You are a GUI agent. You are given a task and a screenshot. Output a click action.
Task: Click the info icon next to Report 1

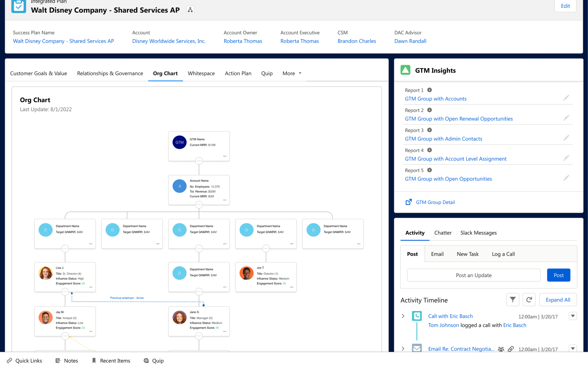point(429,90)
